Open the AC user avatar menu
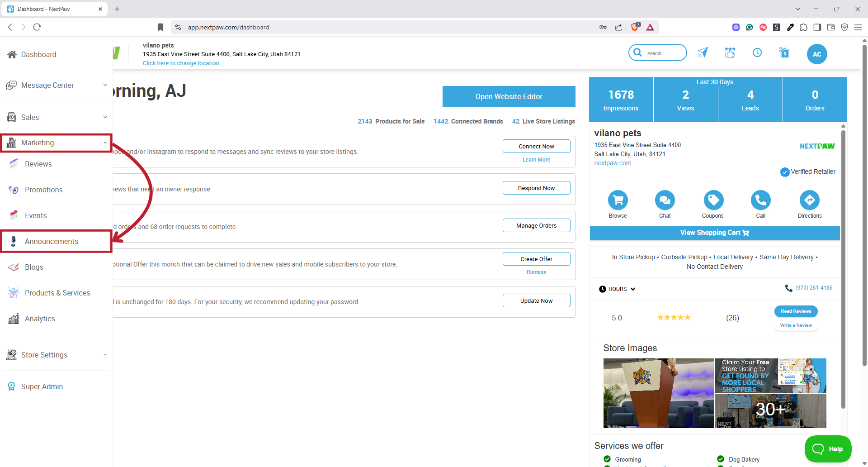Viewport: 868px width, 467px height. [x=817, y=54]
